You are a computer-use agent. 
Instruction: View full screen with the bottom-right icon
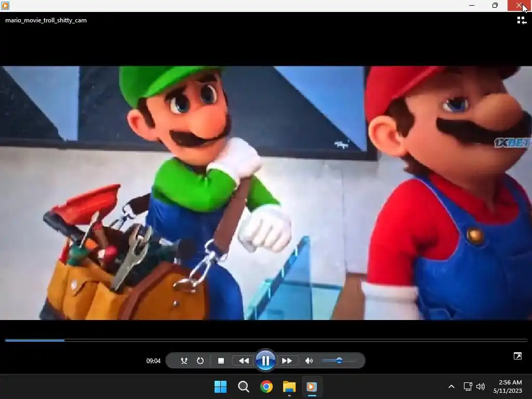click(518, 356)
